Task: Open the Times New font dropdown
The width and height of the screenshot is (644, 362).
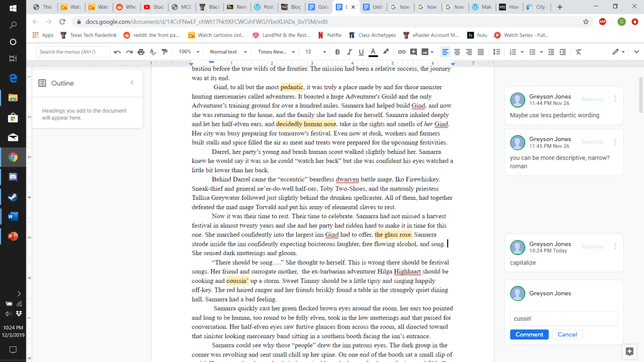Action: [x=276, y=52]
